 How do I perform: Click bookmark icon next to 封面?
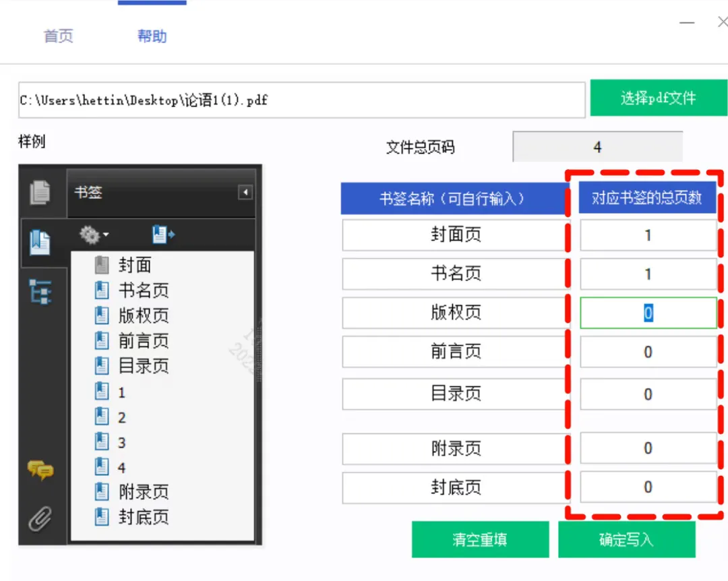(102, 265)
